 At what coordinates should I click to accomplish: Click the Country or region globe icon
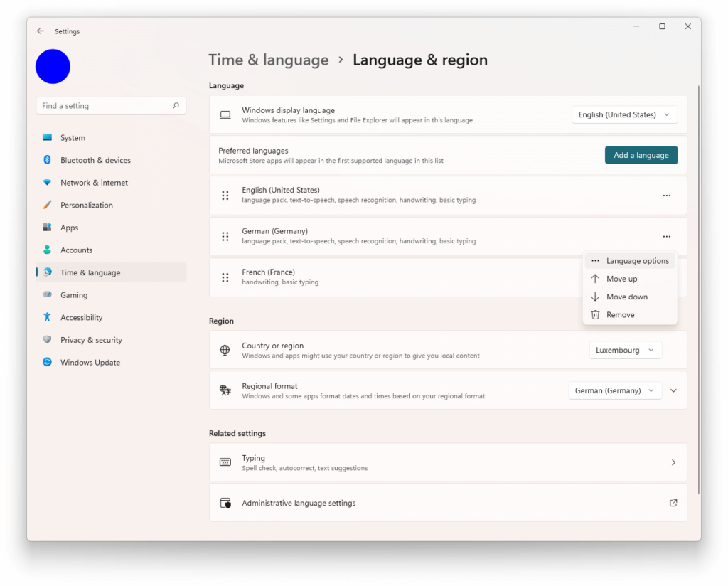[225, 350]
